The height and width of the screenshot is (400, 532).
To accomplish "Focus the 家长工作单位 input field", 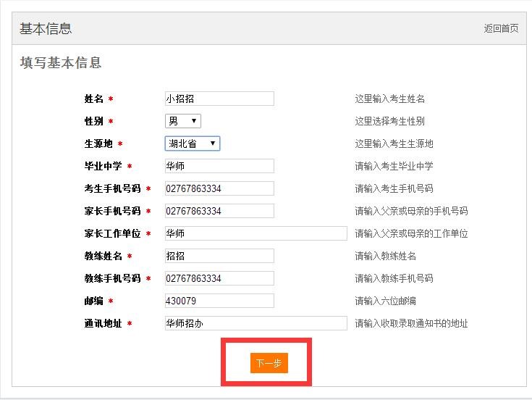I will [256, 233].
